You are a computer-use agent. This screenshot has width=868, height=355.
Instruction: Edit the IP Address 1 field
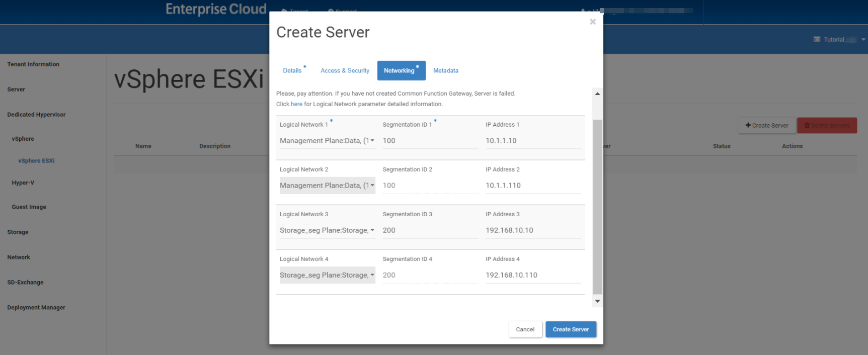click(532, 141)
